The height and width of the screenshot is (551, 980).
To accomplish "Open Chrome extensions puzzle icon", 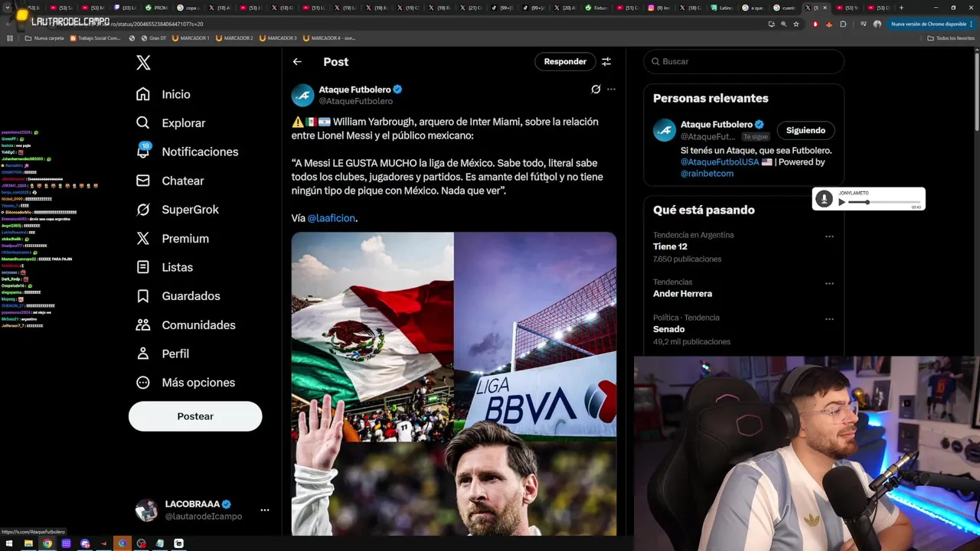I will pos(843,24).
